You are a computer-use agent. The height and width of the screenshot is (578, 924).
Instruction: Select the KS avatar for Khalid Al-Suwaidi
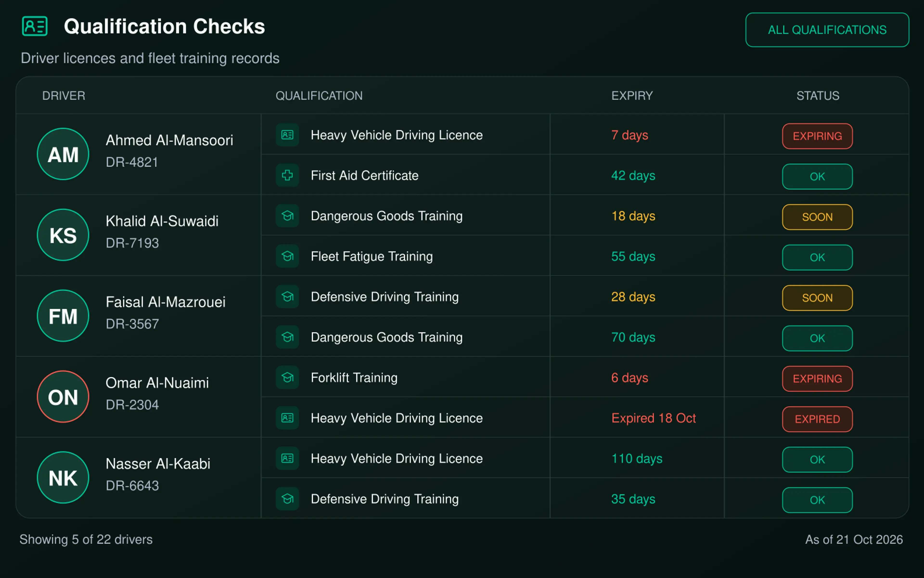coord(63,235)
